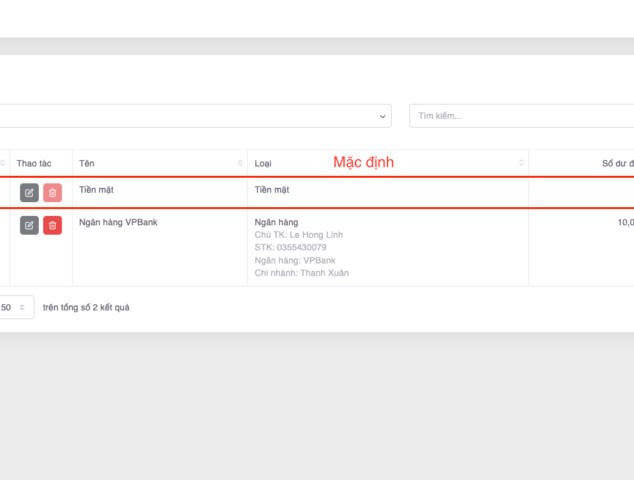
Task: Click the Ngân hàng VPBank account name
Action: (118, 222)
